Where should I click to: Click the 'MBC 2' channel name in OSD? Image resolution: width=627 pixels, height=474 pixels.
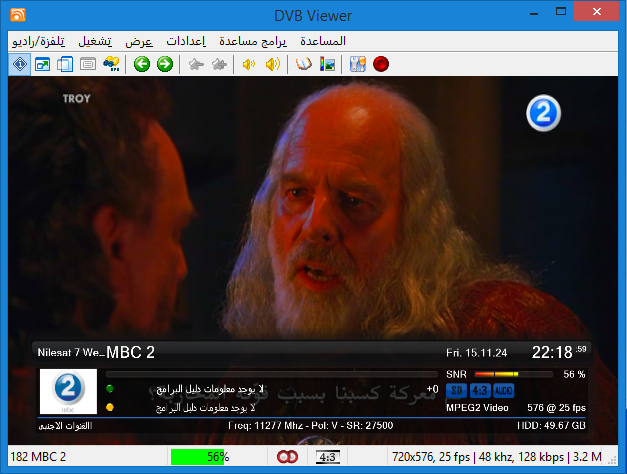(130, 352)
